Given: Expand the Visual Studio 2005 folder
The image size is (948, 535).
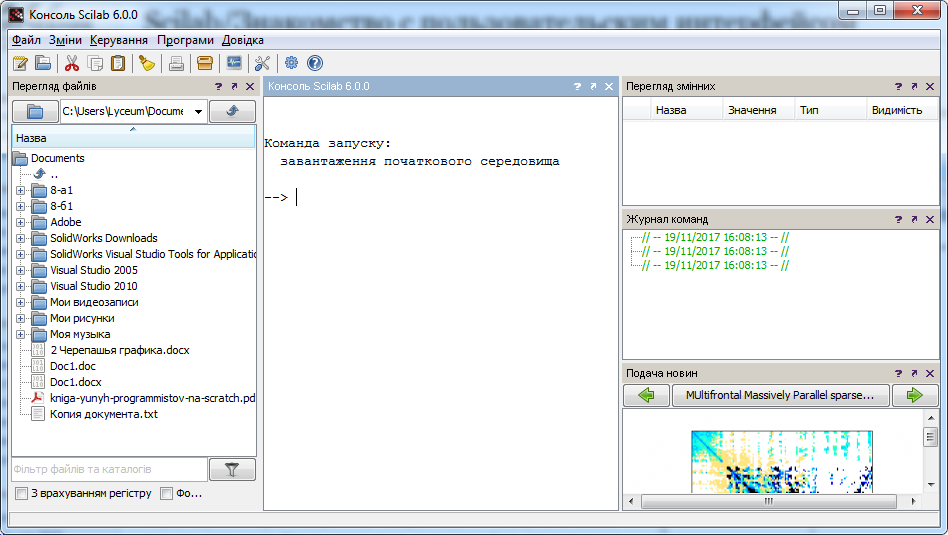Looking at the screenshot, I should [x=21, y=270].
